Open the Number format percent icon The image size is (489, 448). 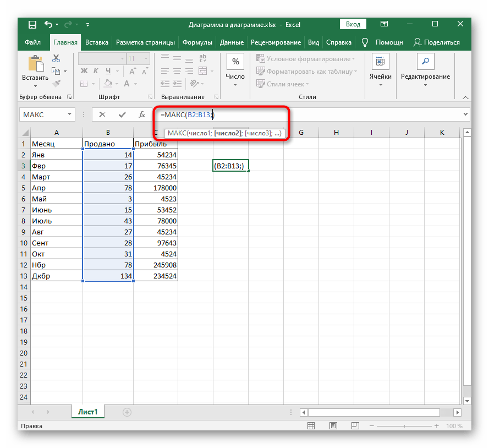[x=235, y=62]
